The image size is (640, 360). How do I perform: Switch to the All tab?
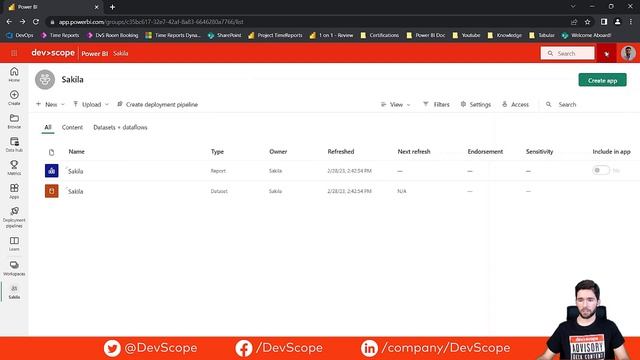click(x=48, y=127)
